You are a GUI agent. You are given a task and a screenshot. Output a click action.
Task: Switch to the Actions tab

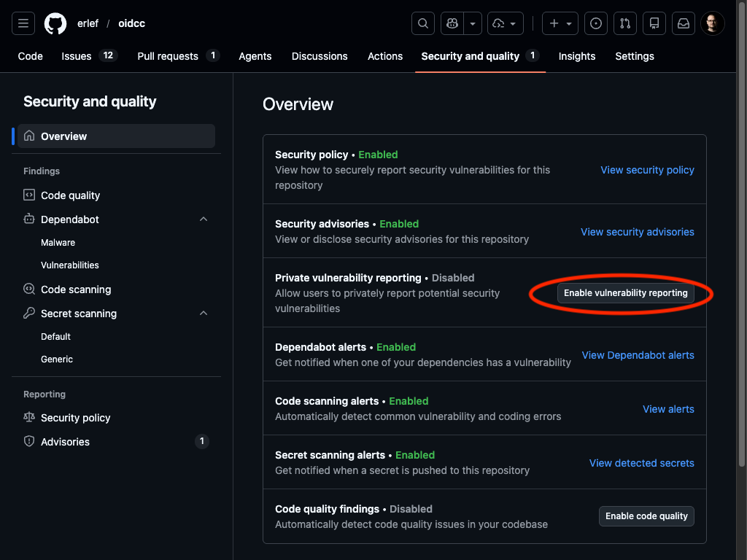[385, 56]
